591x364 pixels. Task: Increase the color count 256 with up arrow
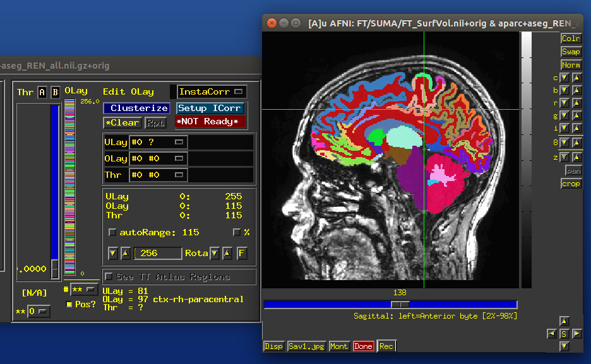125,254
